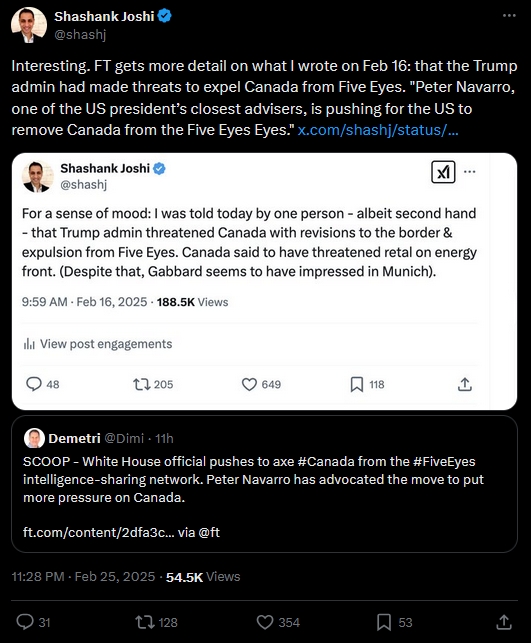Screen dimensions: 531x643
Task: Share the quoted Feb 16 post
Action: tap(465, 384)
